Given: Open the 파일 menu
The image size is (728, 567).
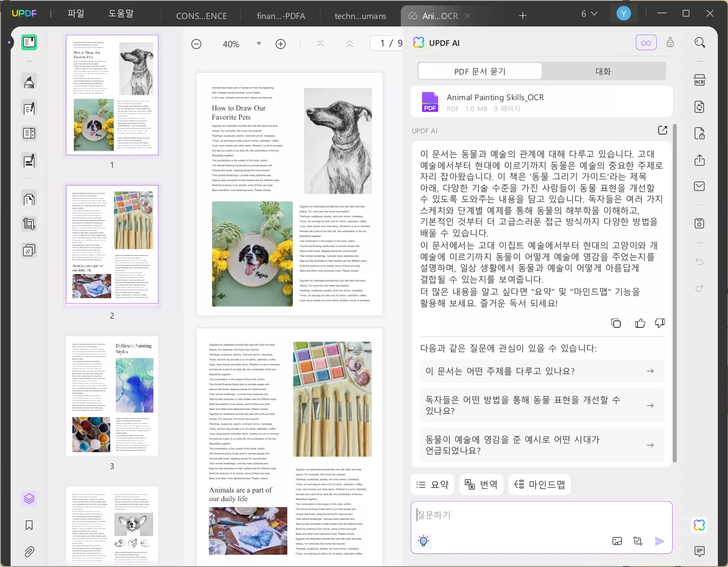Looking at the screenshot, I should (x=75, y=13).
